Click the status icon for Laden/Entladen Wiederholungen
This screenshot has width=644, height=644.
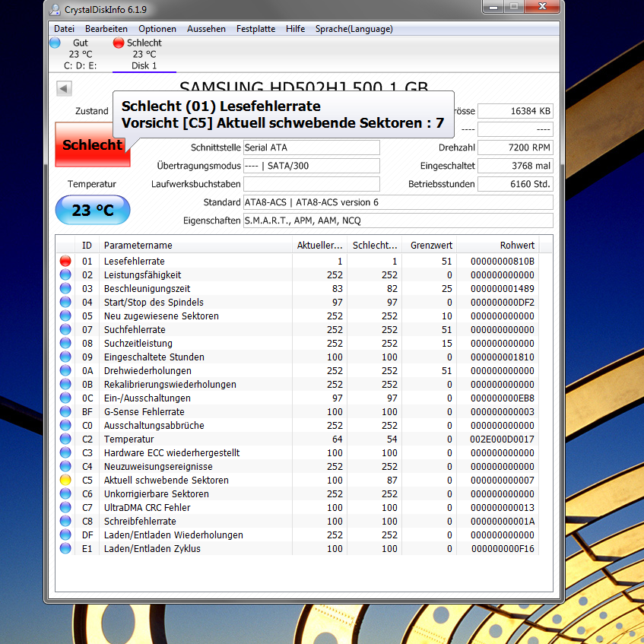tap(65, 535)
